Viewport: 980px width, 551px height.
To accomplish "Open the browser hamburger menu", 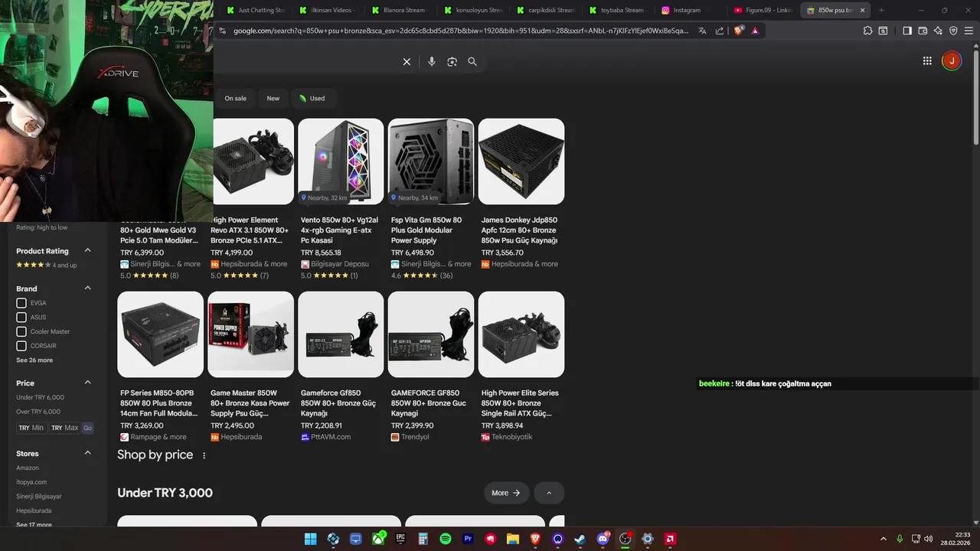I will pyautogui.click(x=969, y=31).
